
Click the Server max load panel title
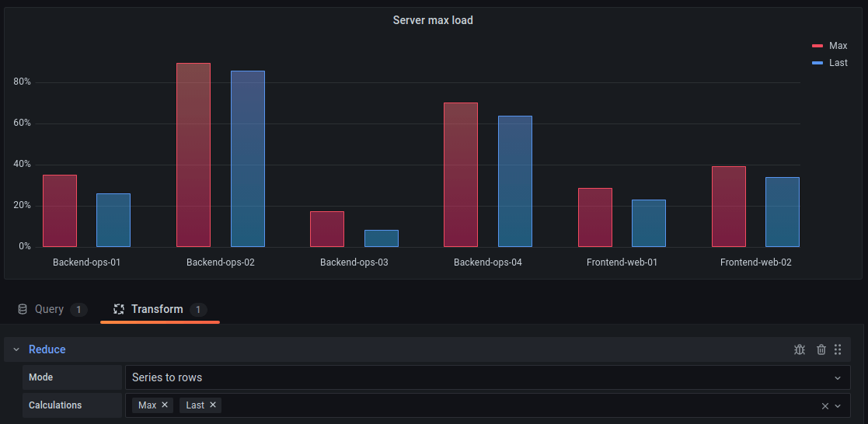(433, 20)
